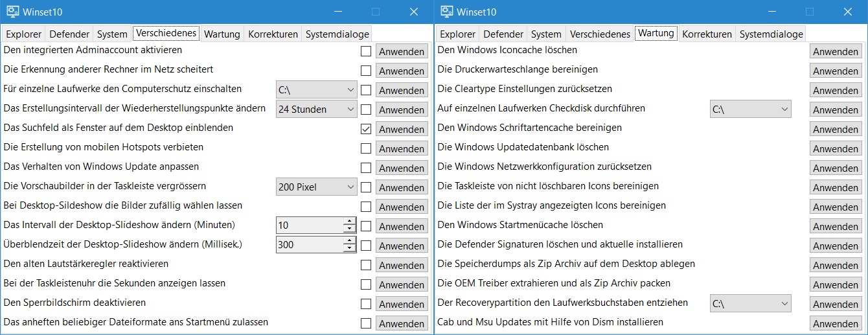
Task: Apply the Druckerwarteschlange bereinigen action
Action: (836, 71)
